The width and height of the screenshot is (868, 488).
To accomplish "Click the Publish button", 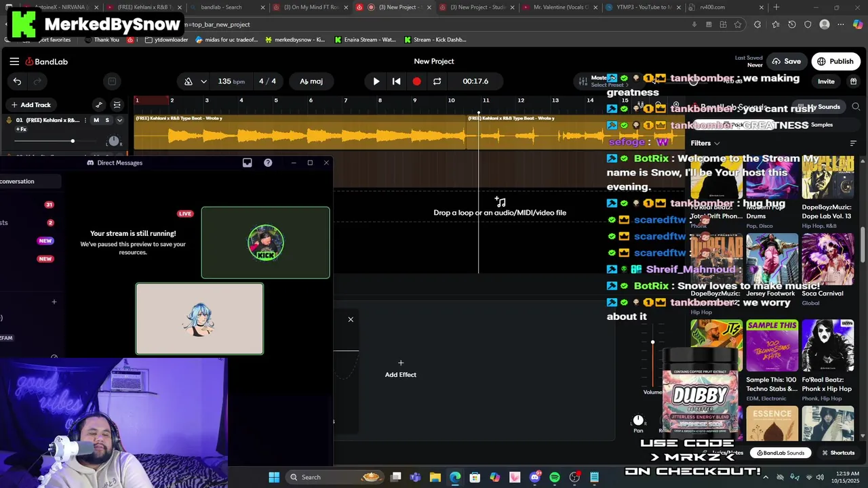I will point(835,62).
